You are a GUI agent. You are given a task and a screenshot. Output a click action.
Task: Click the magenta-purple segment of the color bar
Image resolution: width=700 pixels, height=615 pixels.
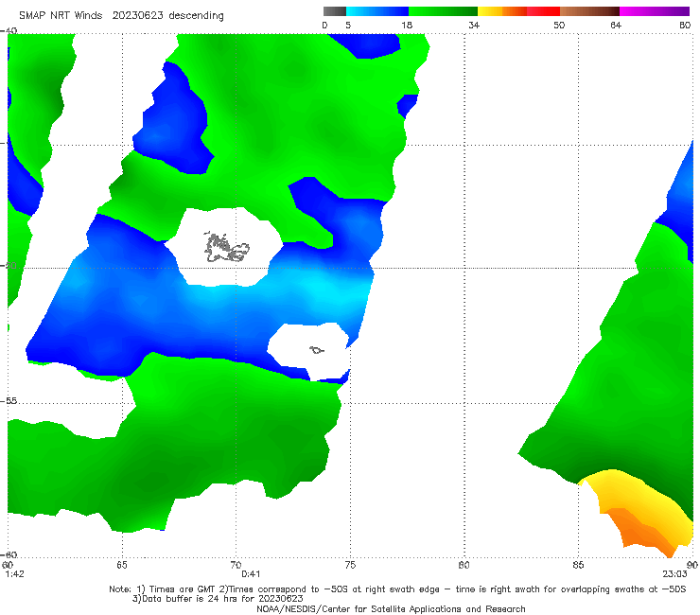coord(655,11)
